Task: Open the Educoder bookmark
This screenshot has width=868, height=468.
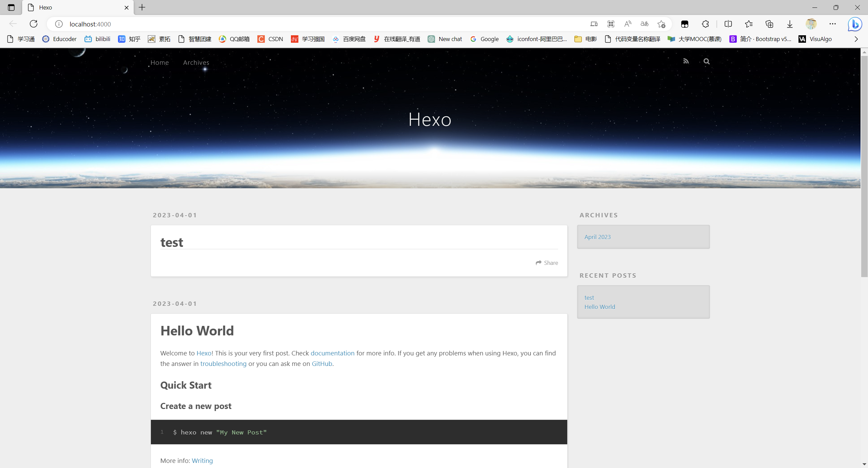Action: (x=59, y=39)
